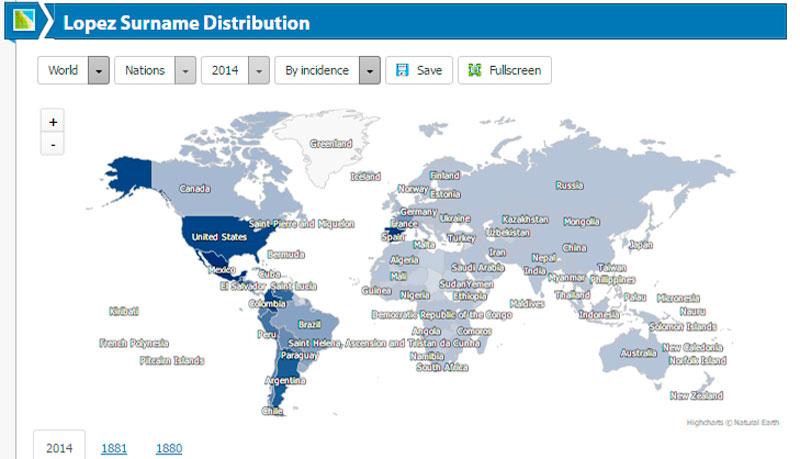Select Brazil on the map
800x459 pixels.
pyautogui.click(x=309, y=324)
